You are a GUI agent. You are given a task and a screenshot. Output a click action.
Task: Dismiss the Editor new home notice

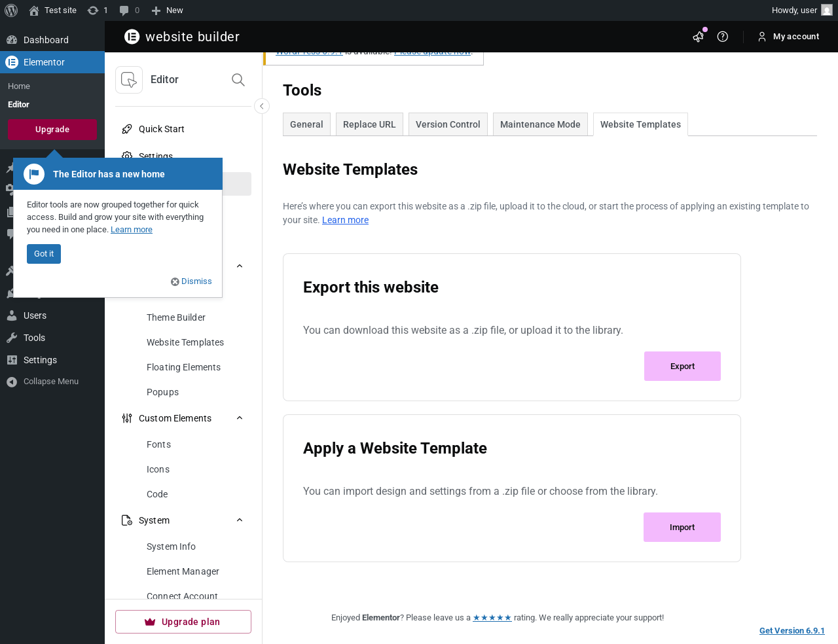pyautogui.click(x=192, y=281)
